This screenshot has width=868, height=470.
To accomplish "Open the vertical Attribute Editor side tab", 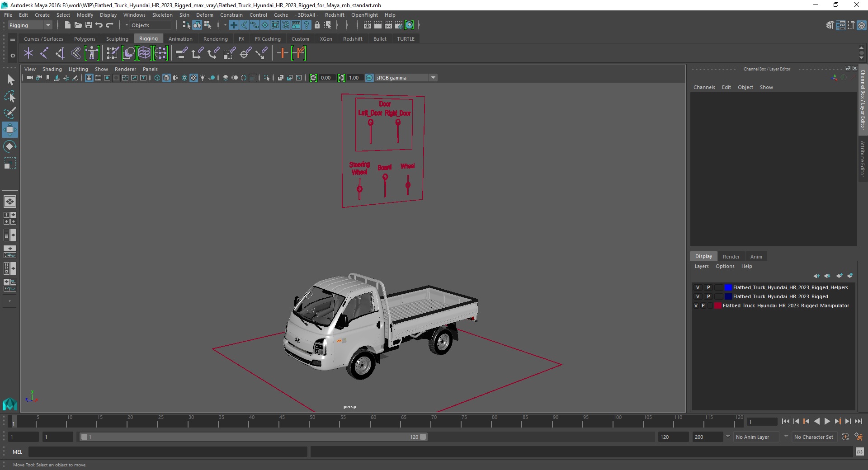I will 863,159.
